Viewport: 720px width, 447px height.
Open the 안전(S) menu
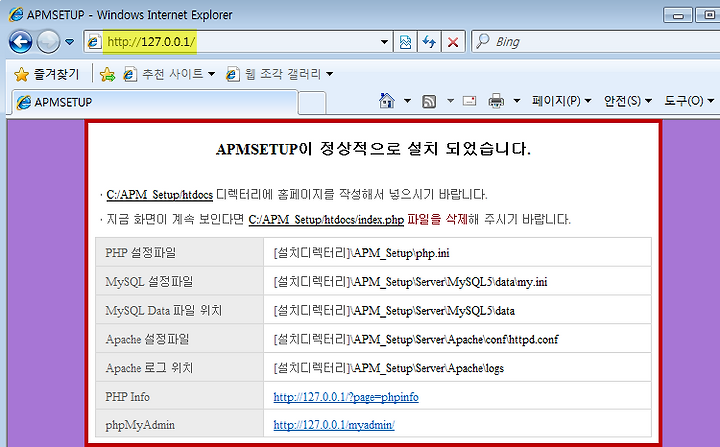pos(628,101)
